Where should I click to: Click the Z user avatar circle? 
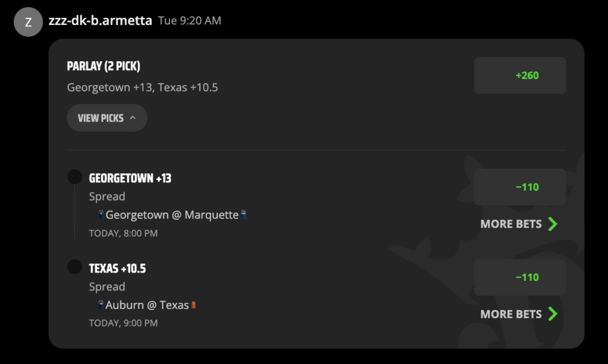click(x=28, y=22)
